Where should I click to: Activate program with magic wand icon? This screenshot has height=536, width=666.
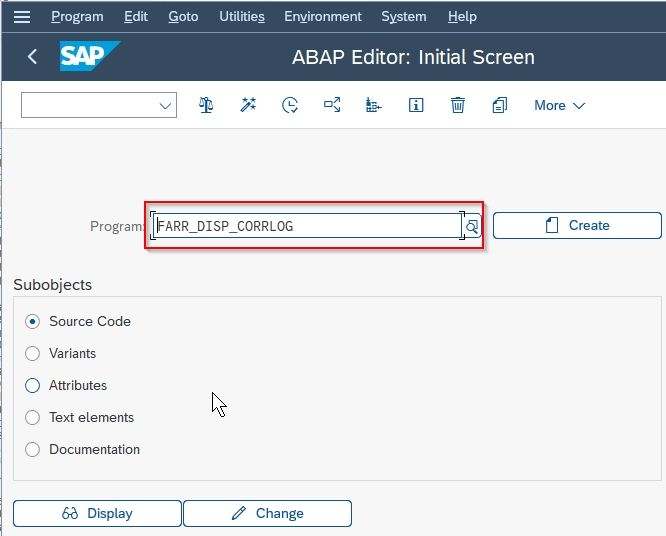(248, 105)
